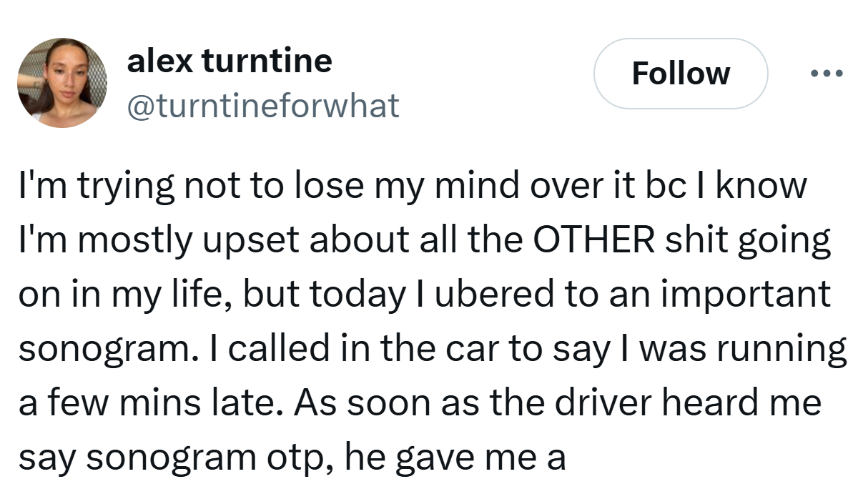Viewport: 863px width, 504px height.
Task: Open the three-dot more options menu
Action: coord(827,73)
